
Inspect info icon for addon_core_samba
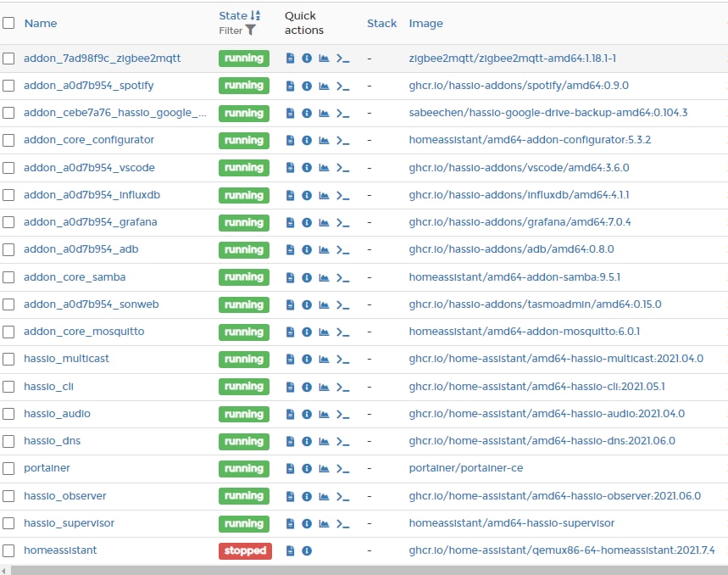[307, 277]
